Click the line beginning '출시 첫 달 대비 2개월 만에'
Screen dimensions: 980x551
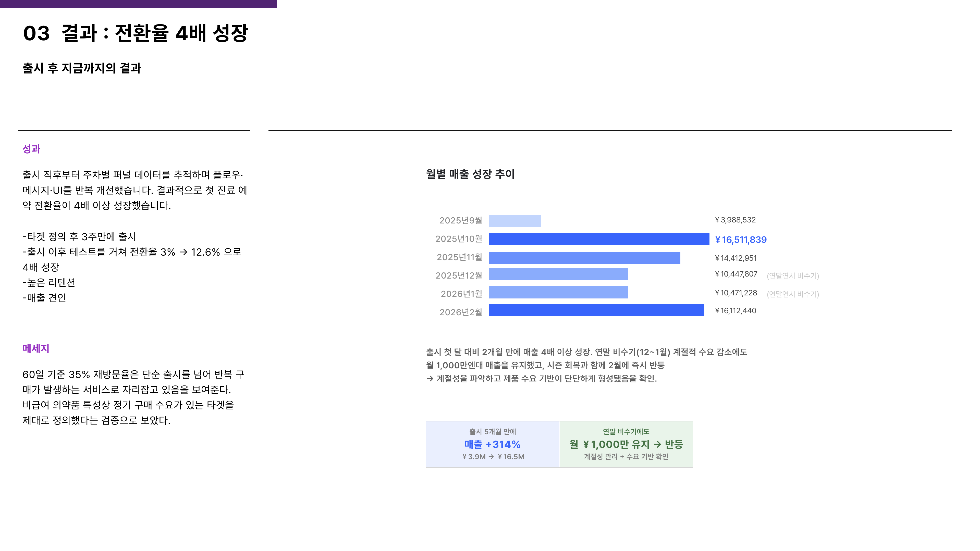pyautogui.click(x=587, y=352)
